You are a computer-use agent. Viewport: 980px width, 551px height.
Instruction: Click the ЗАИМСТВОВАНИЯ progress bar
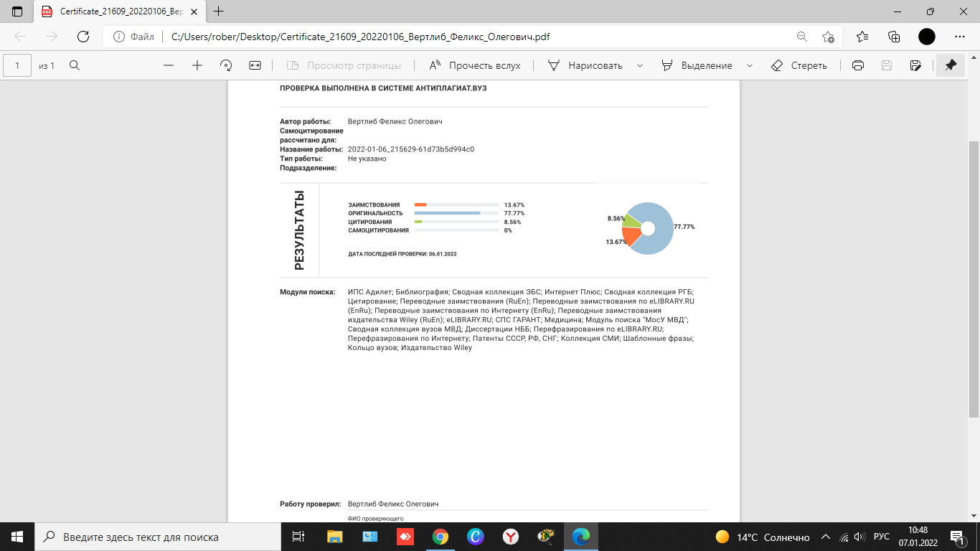[456, 205]
